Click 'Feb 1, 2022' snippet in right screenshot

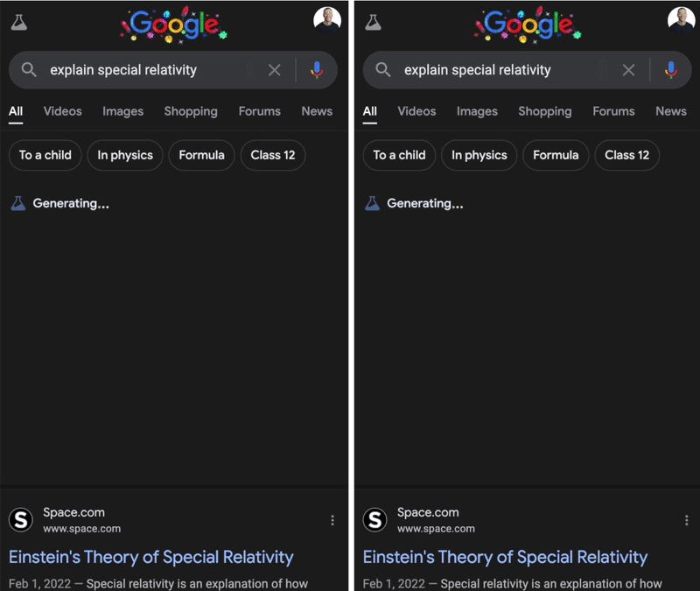click(x=394, y=583)
